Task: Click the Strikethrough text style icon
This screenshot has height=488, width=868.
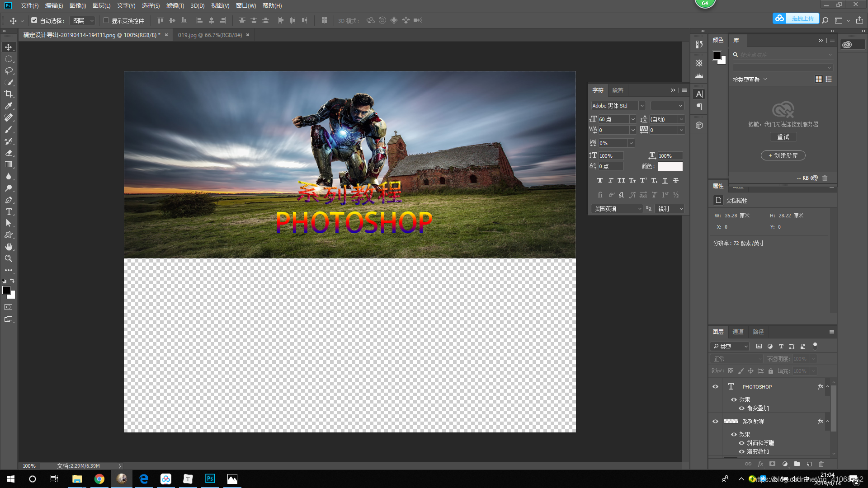Action: coord(676,180)
